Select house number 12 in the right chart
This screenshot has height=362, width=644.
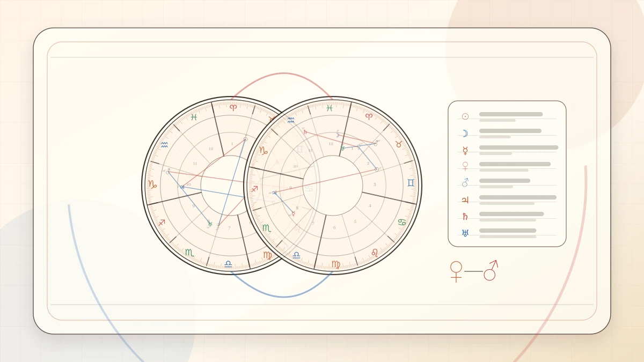[331, 143]
